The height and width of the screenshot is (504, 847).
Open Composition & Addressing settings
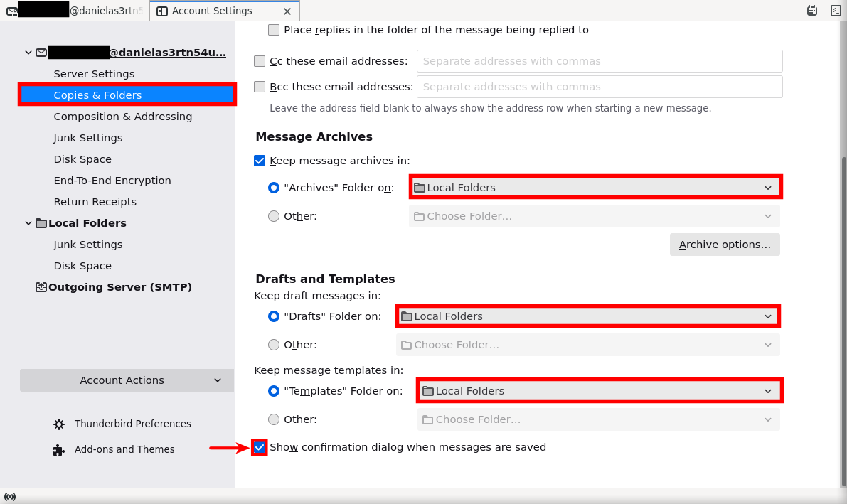click(x=122, y=117)
